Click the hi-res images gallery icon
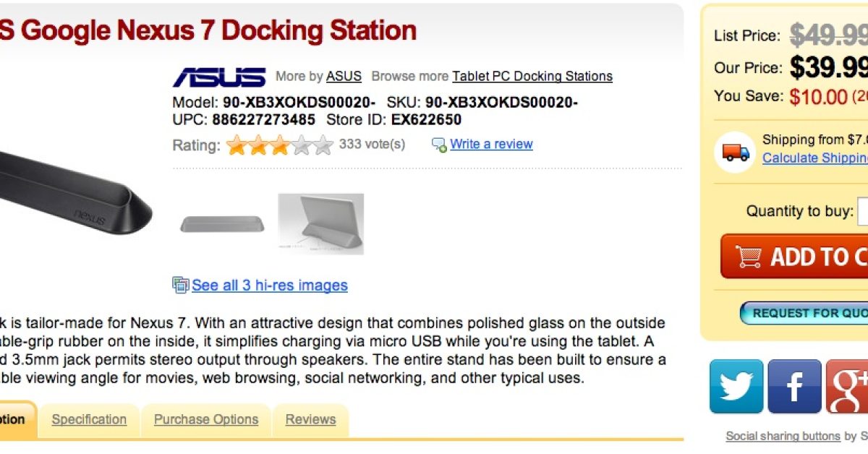 tap(180, 285)
